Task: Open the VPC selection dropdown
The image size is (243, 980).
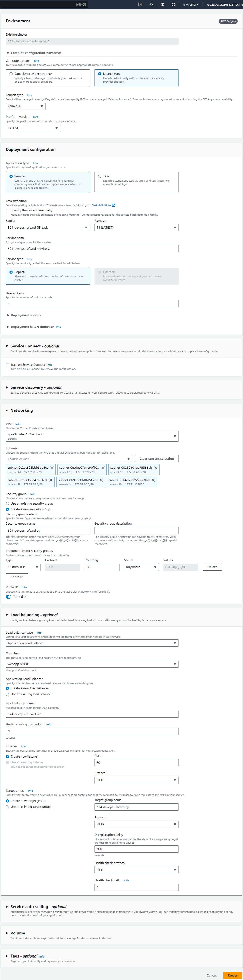Action: pyautogui.click(x=92, y=436)
